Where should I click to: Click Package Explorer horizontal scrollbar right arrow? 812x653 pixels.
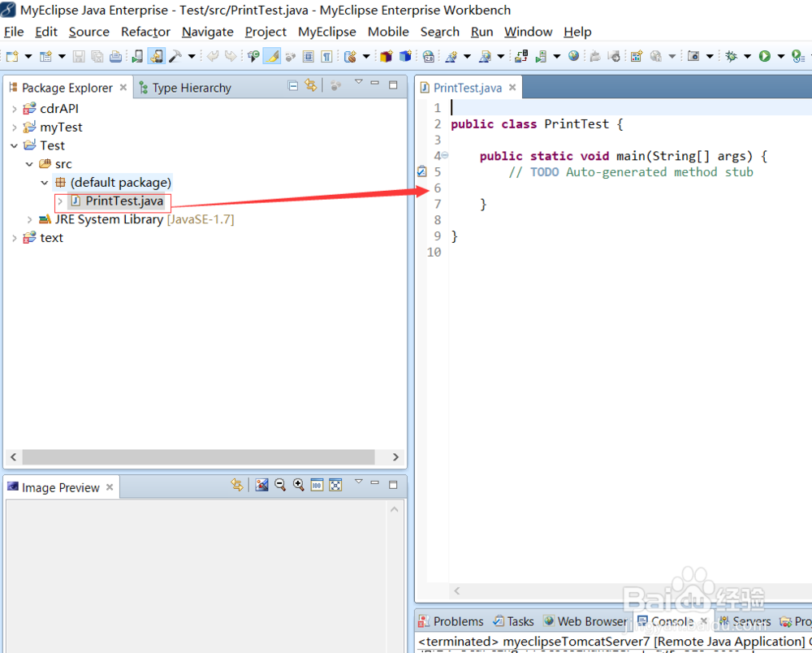395,457
